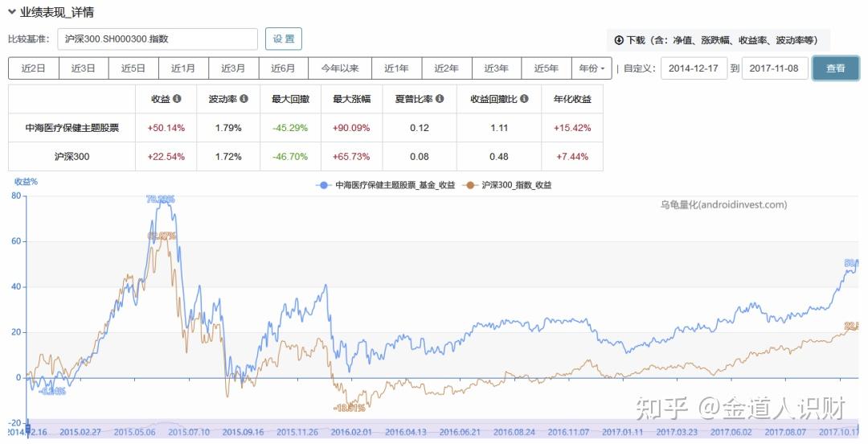The height and width of the screenshot is (444, 868).
Task: Select the 近5年 period tab
Action: click(x=546, y=68)
